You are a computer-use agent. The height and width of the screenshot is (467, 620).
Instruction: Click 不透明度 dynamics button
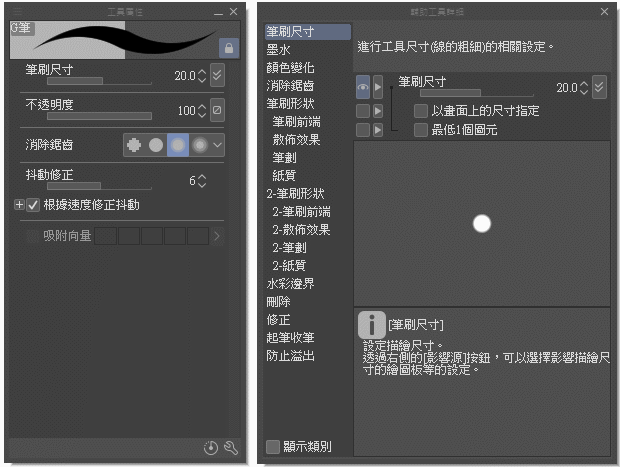click(217, 110)
